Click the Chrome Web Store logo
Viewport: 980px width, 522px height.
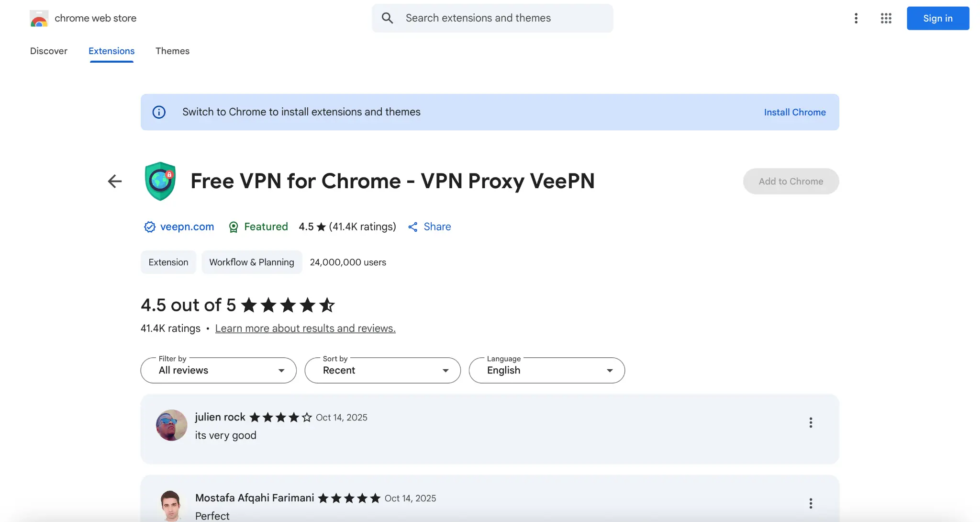[x=39, y=19]
